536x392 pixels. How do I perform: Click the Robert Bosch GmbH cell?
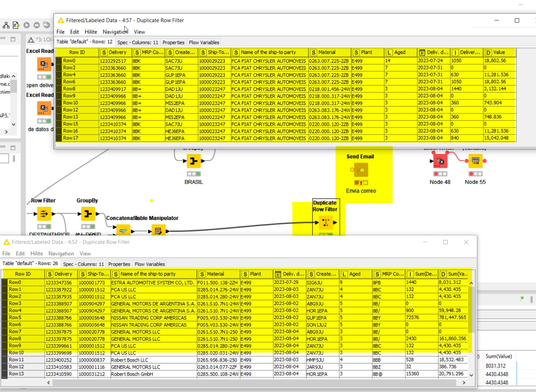pyautogui.click(x=153, y=374)
